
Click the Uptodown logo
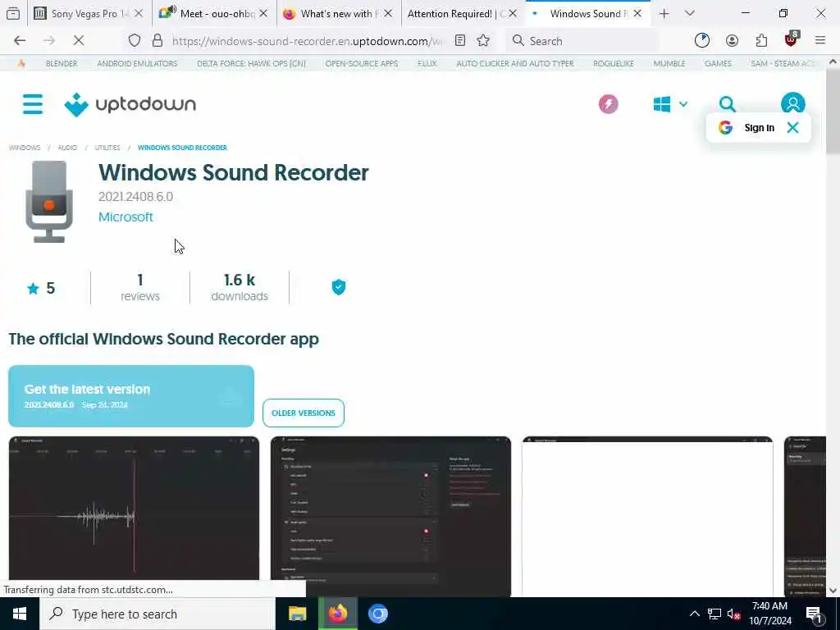pos(130,104)
